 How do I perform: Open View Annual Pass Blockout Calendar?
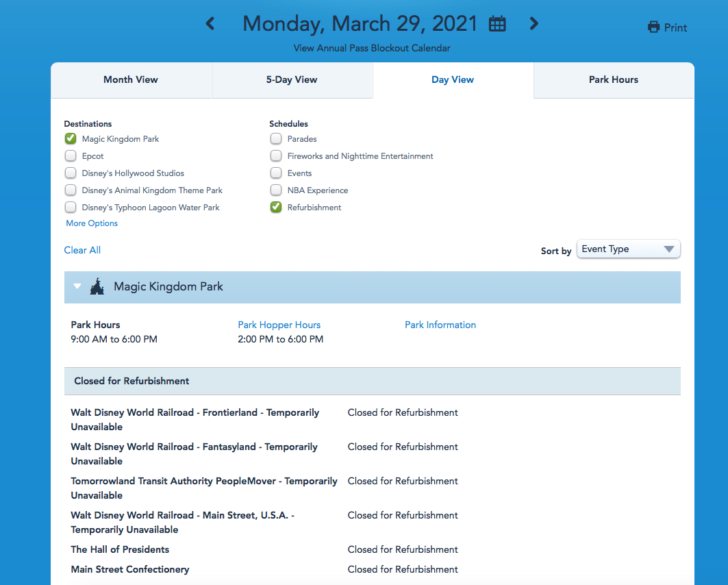[372, 49]
